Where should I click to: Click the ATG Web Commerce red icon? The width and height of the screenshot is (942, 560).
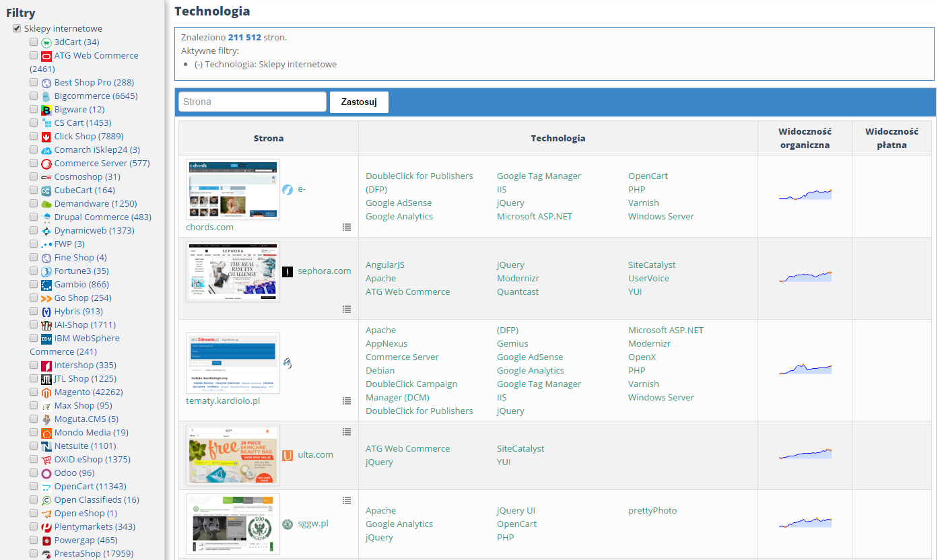46,56
